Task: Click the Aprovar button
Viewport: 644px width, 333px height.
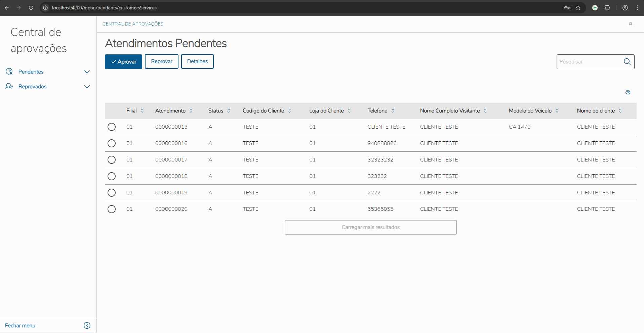Action: tap(123, 61)
